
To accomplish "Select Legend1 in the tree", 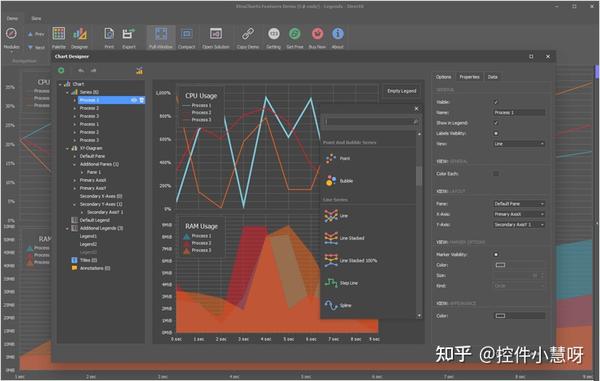I will pyautogui.click(x=88, y=236).
